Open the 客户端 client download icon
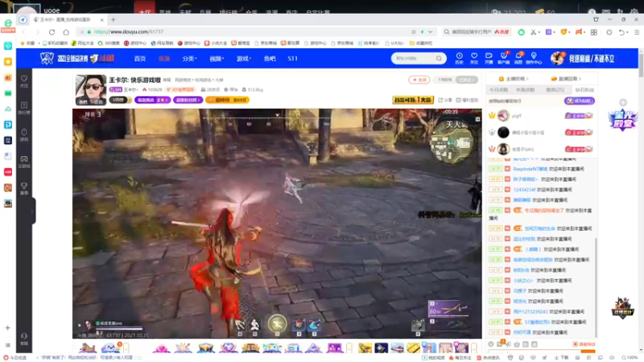This screenshot has width=644, height=362. (504, 58)
